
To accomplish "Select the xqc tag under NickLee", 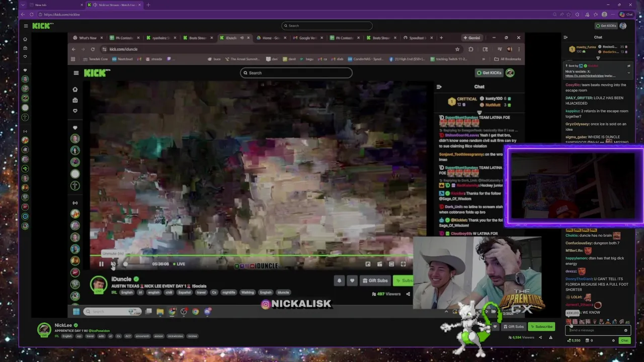I will point(79,336).
